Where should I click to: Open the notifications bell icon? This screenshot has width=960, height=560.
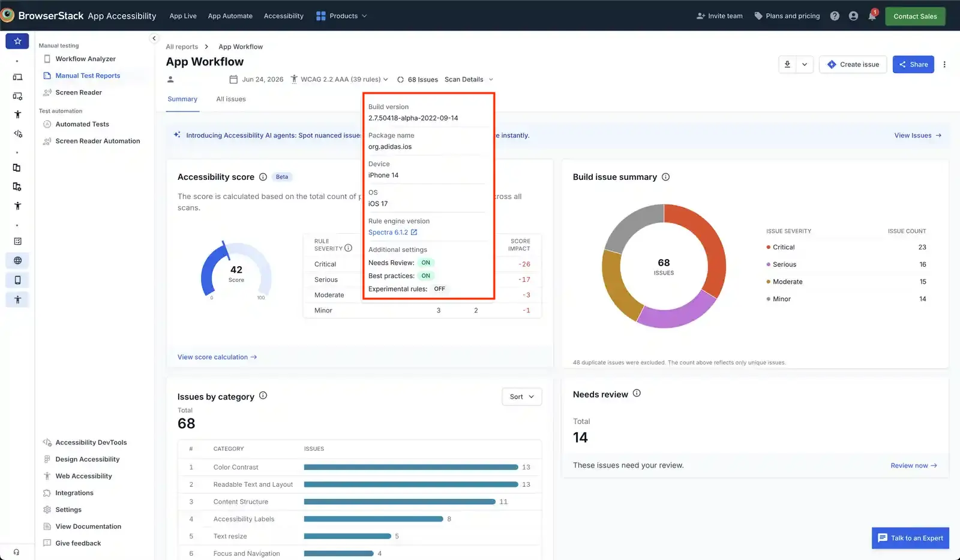pos(872,16)
